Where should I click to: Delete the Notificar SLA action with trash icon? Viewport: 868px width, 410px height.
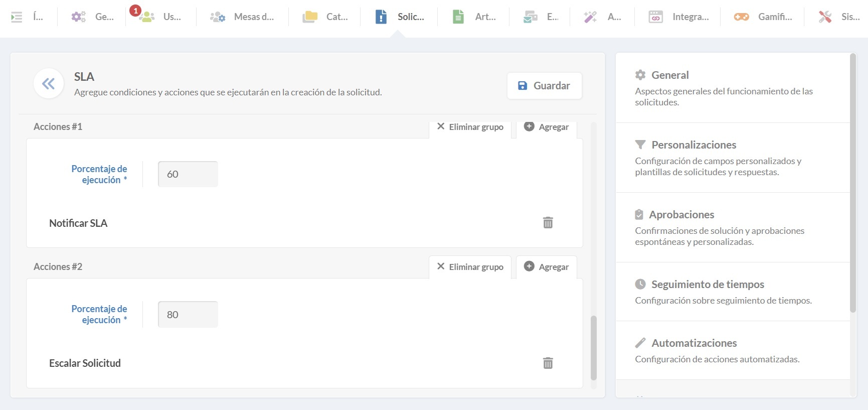(548, 223)
